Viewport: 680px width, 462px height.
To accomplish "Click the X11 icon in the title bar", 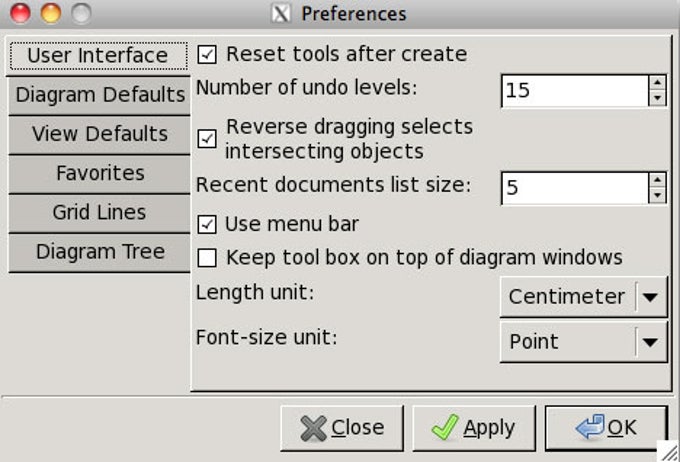I will [281, 14].
